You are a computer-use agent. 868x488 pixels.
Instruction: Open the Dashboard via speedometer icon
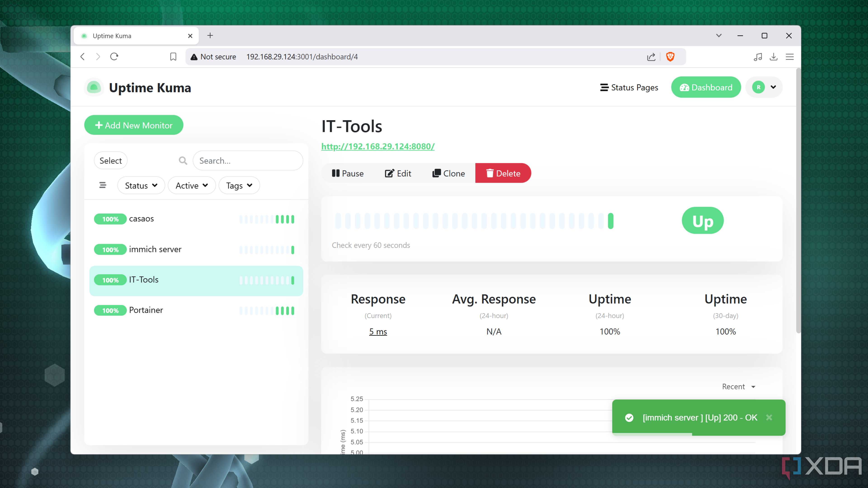point(684,87)
